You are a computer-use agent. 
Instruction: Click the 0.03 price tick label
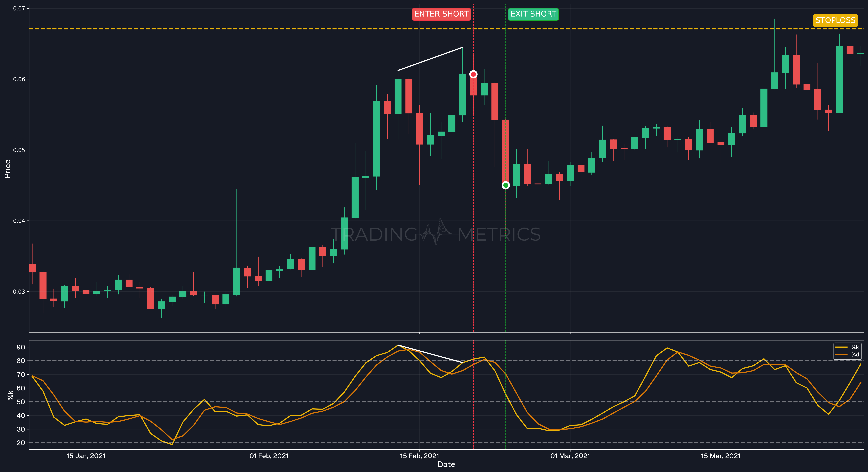tap(19, 292)
